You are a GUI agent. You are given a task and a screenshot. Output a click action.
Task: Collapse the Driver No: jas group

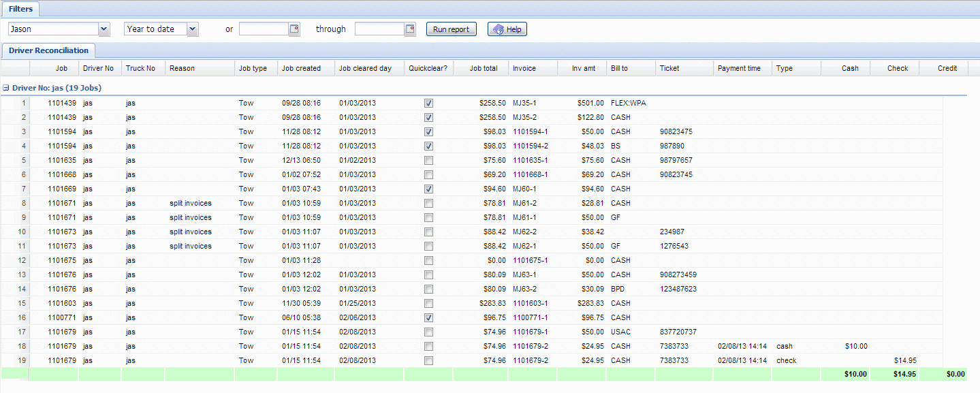coord(6,88)
